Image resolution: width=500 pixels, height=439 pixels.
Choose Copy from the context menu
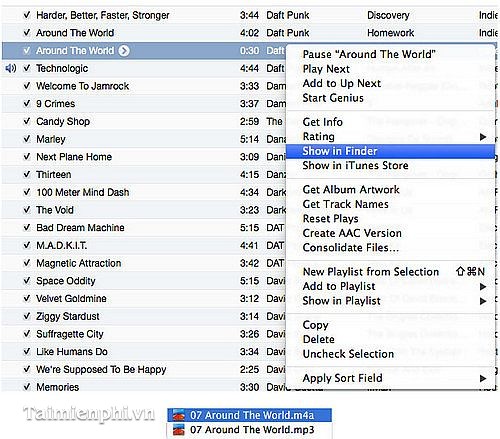point(315,325)
